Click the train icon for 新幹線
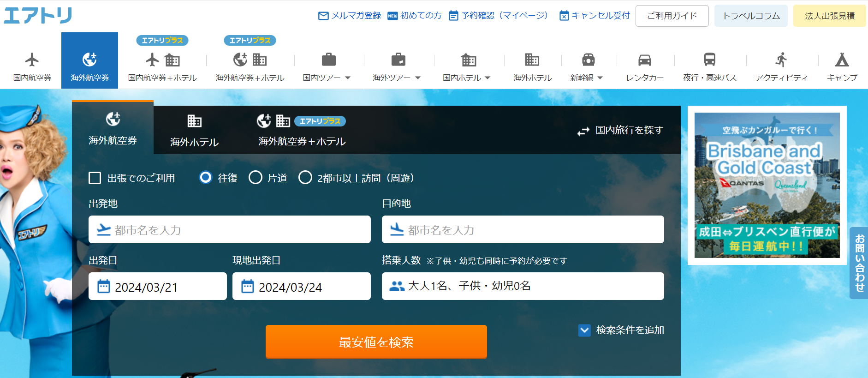868x378 pixels. click(x=588, y=60)
